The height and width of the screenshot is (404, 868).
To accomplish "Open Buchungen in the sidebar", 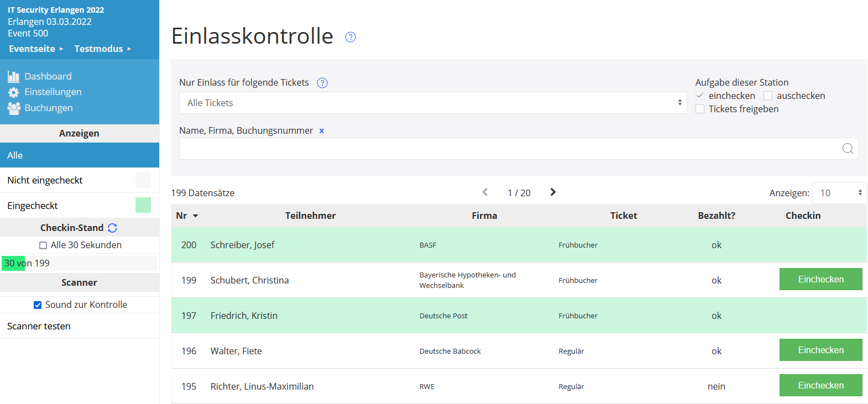I will tap(48, 108).
